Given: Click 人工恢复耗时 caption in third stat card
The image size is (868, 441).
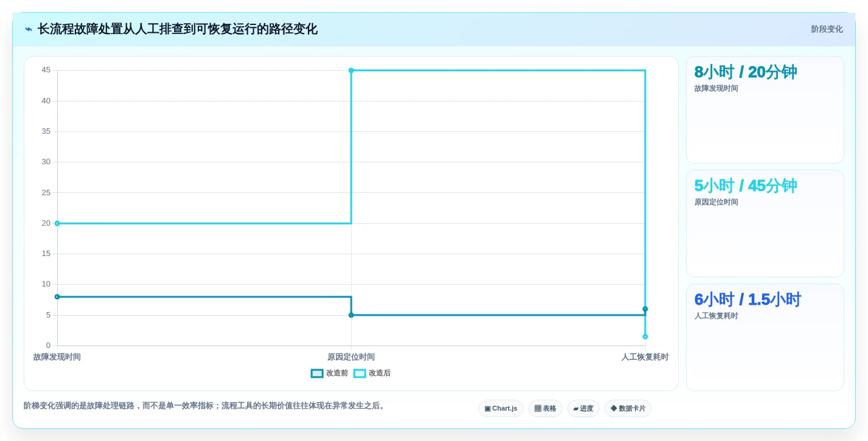Looking at the screenshot, I should pyautogui.click(x=716, y=316).
